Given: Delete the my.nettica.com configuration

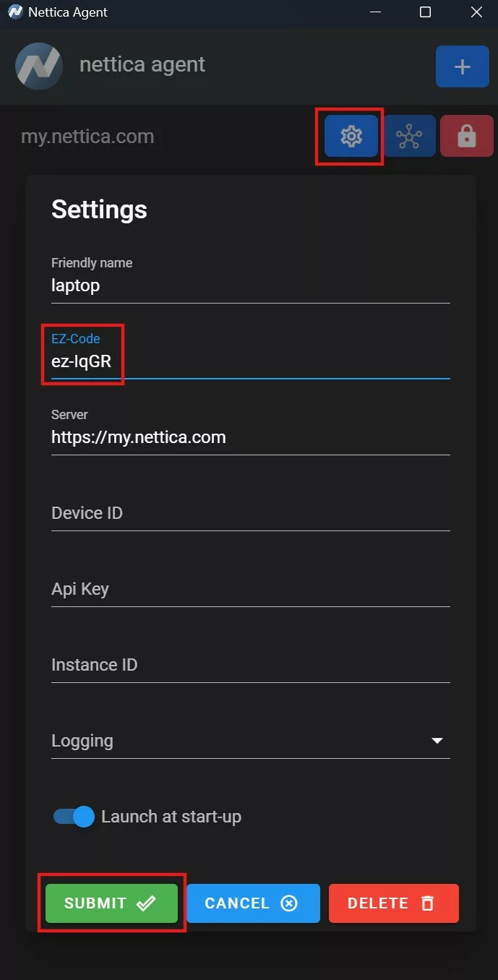Looking at the screenshot, I should (x=394, y=903).
